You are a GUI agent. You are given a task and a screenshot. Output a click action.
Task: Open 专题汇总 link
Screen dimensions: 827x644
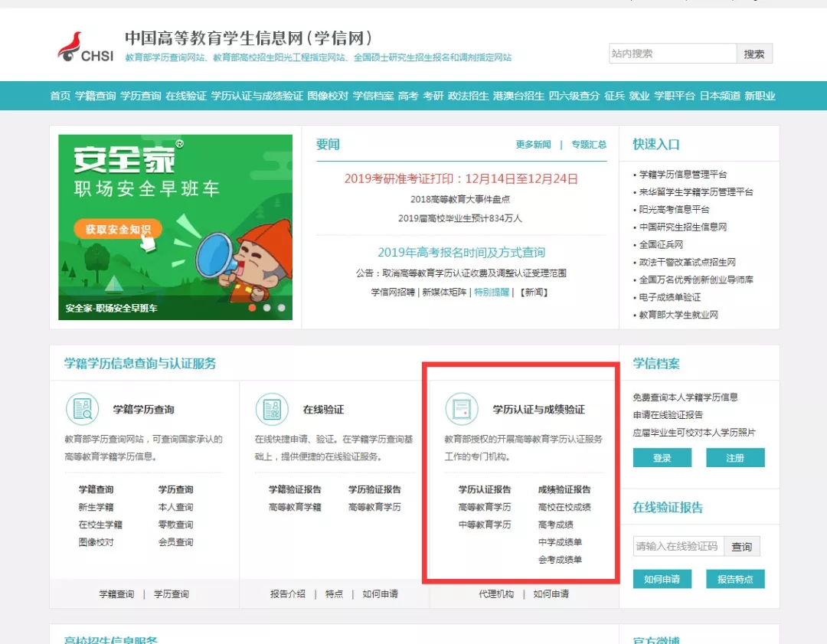[589, 144]
